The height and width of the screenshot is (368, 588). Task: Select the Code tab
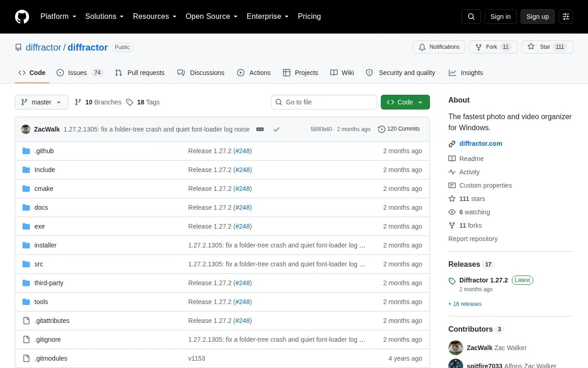pos(32,73)
